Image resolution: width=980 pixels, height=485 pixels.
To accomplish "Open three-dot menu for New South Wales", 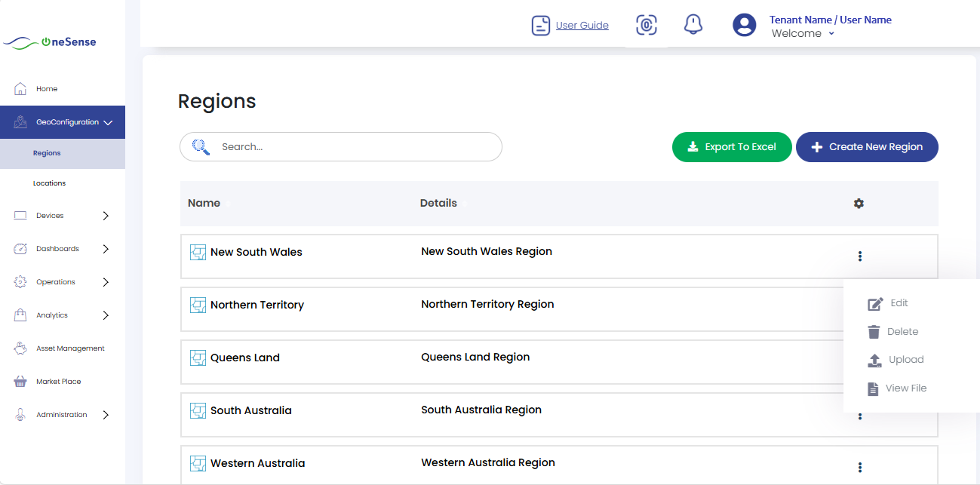I will 859,256.
